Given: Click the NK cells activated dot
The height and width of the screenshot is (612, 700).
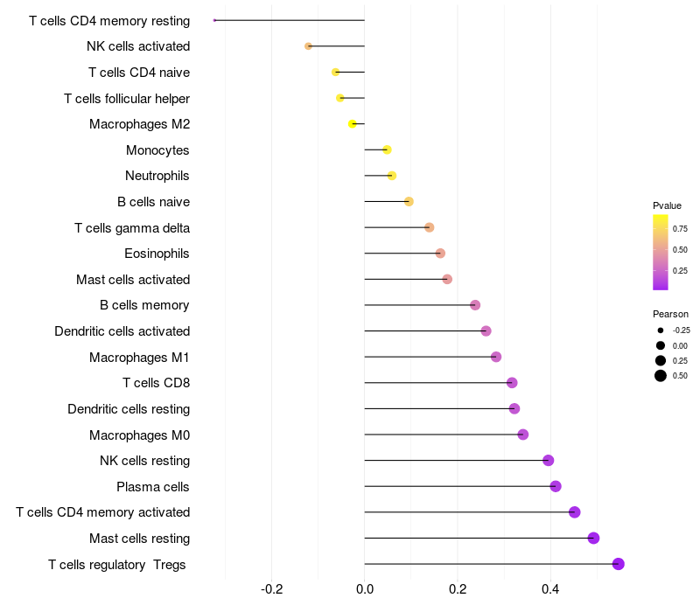Looking at the screenshot, I should click(x=308, y=46).
